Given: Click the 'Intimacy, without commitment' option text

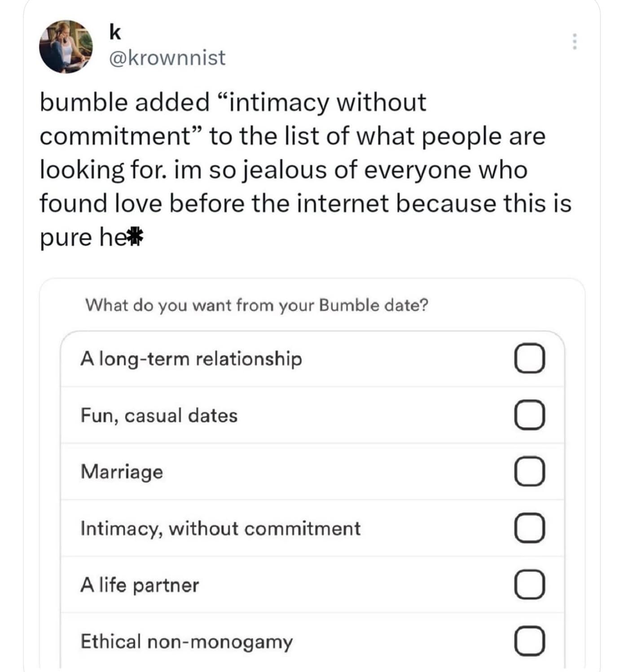Looking at the screenshot, I should point(220,529).
